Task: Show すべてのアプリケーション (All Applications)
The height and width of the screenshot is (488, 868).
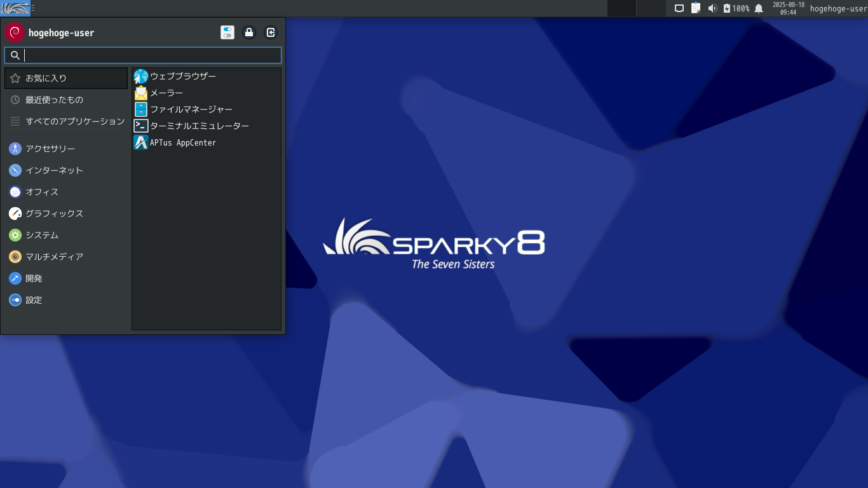Action: coord(75,121)
